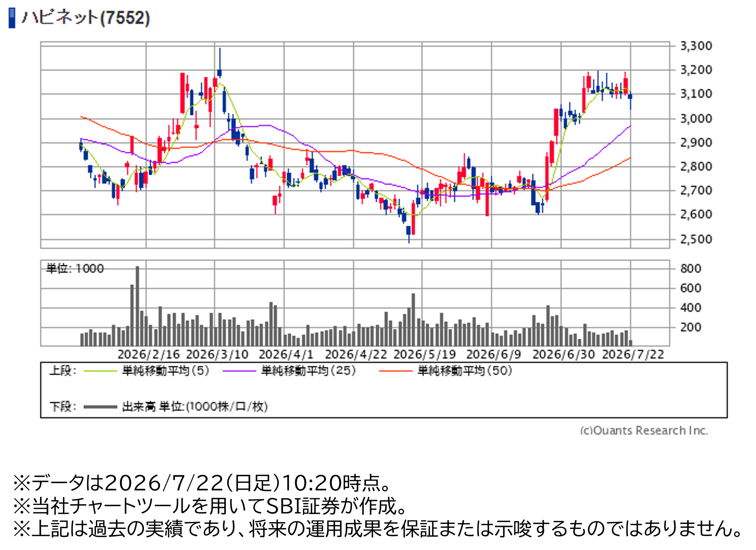This screenshot has width=756, height=550.
Task: Click the 2026/4/1 date axis label
Action: pos(286,354)
